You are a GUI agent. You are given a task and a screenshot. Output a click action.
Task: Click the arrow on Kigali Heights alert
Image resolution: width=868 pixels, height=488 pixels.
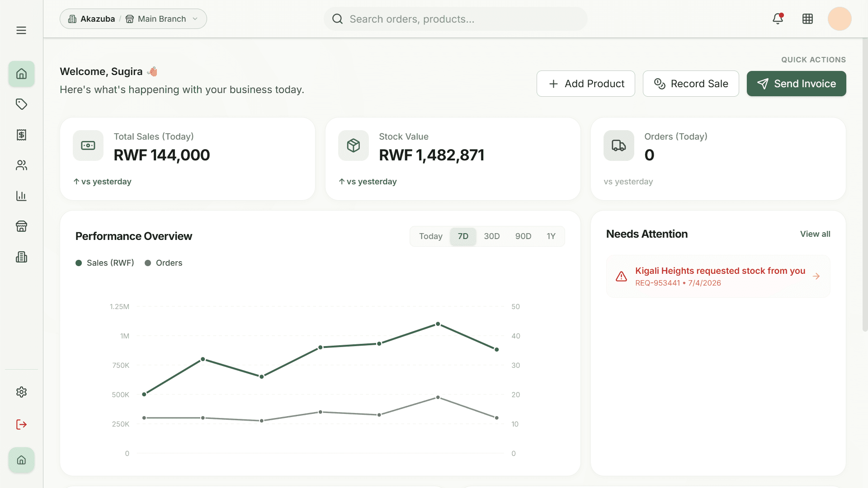pos(816,276)
